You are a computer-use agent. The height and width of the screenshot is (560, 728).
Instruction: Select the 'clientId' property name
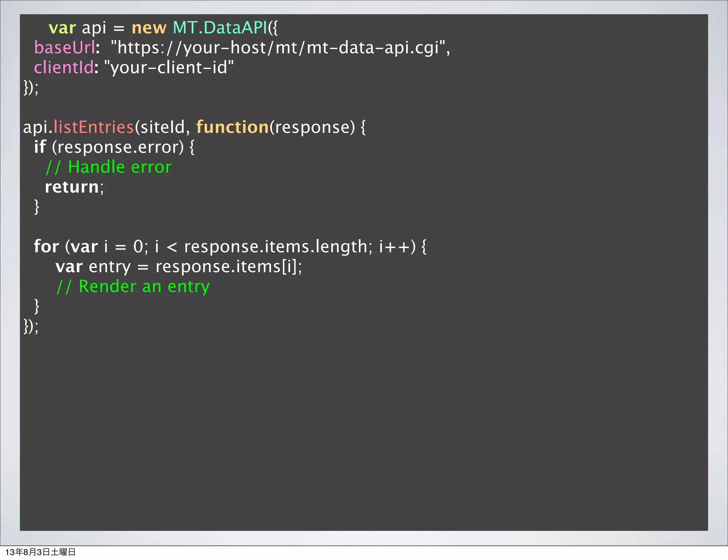click(64, 68)
